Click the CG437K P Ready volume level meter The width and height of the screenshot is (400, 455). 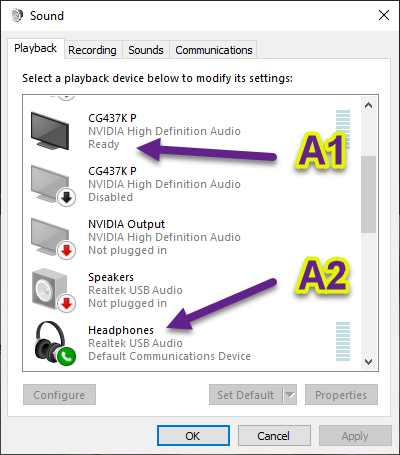point(343,129)
